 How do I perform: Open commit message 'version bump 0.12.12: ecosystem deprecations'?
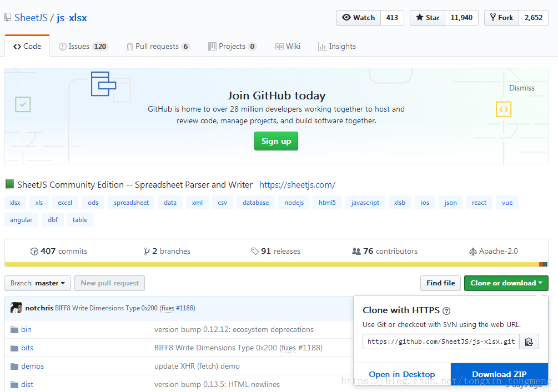coord(234,330)
